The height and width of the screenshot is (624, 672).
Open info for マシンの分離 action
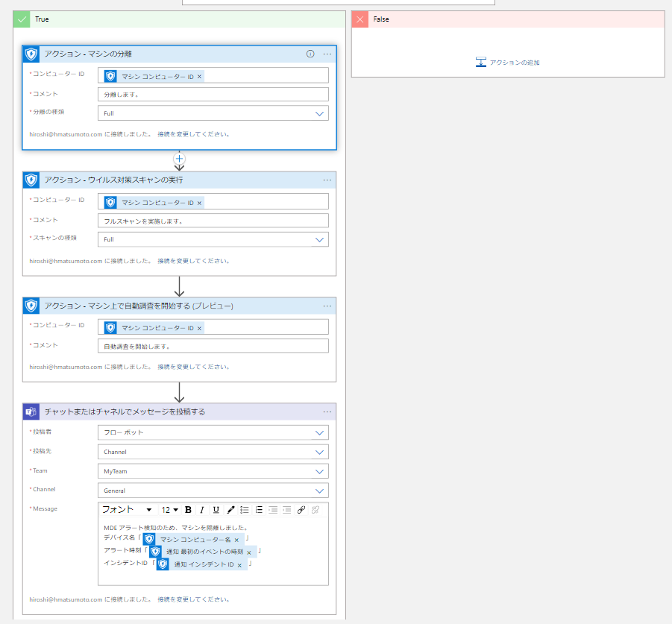pyautogui.click(x=310, y=54)
